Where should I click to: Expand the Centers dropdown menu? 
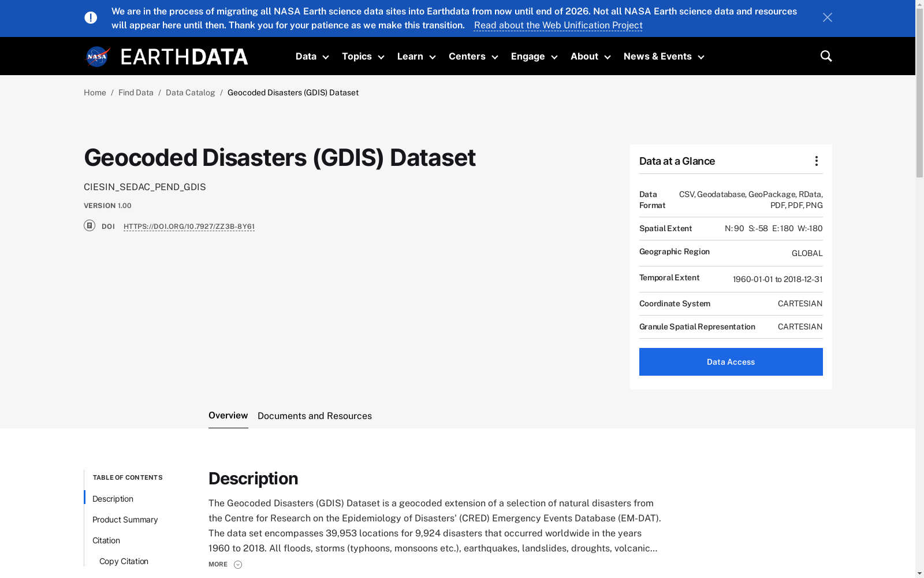[473, 57]
